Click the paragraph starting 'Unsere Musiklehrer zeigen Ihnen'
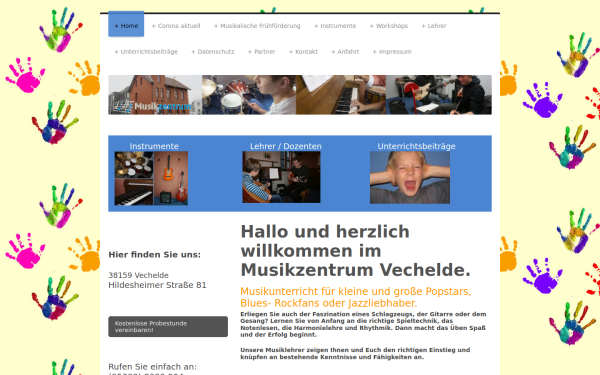Screen dimensions: 600x375 coord(355,354)
